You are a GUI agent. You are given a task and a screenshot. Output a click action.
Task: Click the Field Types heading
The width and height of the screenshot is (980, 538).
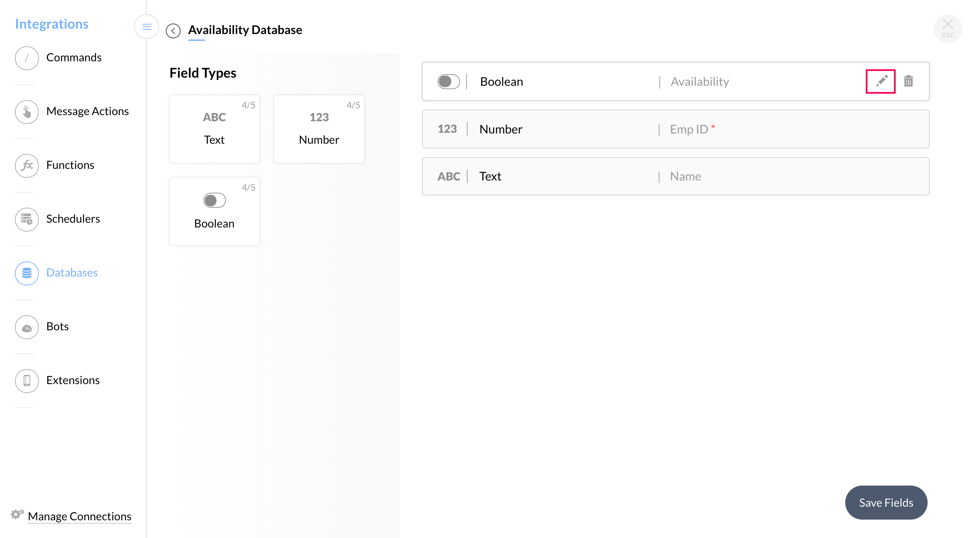pos(203,73)
